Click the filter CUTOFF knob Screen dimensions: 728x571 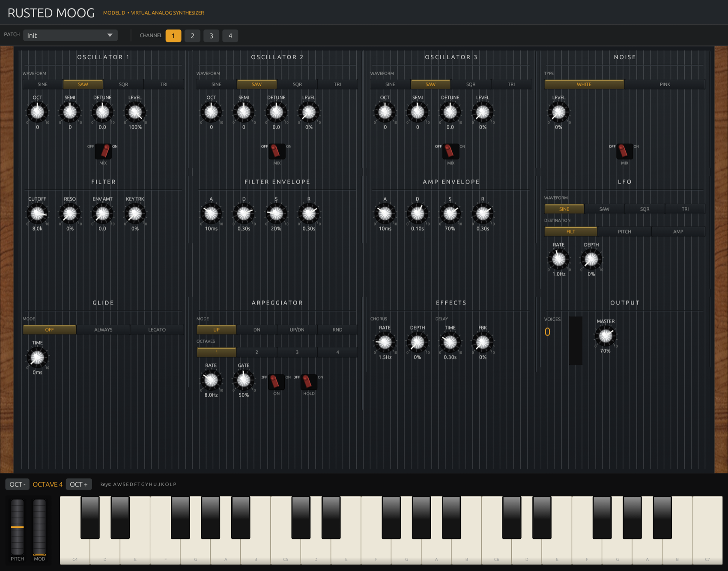[x=37, y=214]
